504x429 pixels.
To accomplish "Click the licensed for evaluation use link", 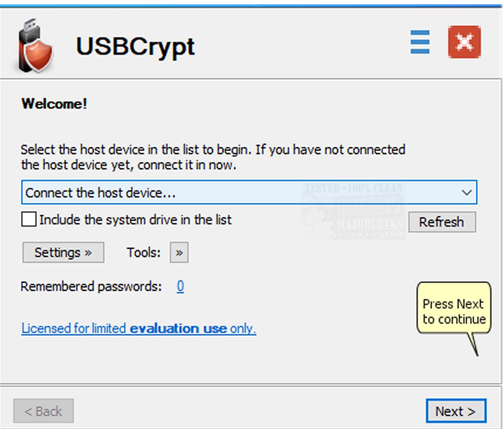I will coord(138,328).
